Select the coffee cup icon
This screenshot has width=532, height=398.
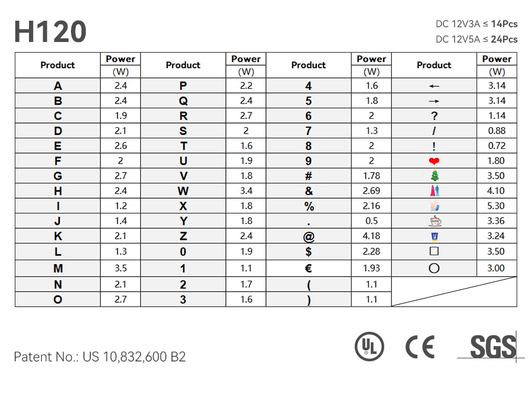pyautogui.click(x=434, y=221)
